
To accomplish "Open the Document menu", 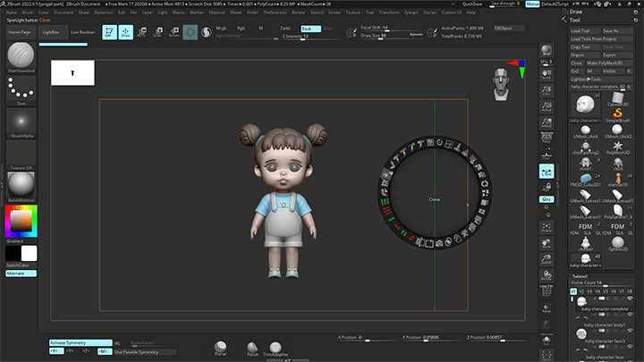I will (x=64, y=13).
